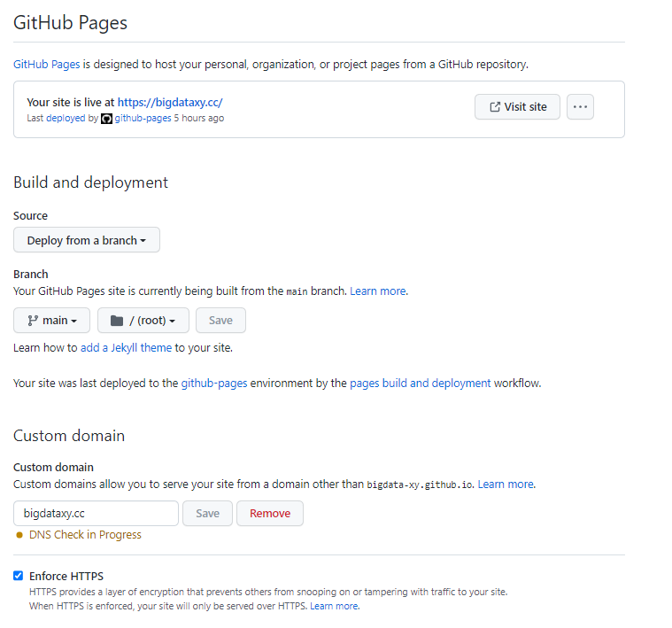Viewport: 672px width, 628px height.
Task: Click the custom domain input containing bigdataxy.cc
Action: point(96,514)
